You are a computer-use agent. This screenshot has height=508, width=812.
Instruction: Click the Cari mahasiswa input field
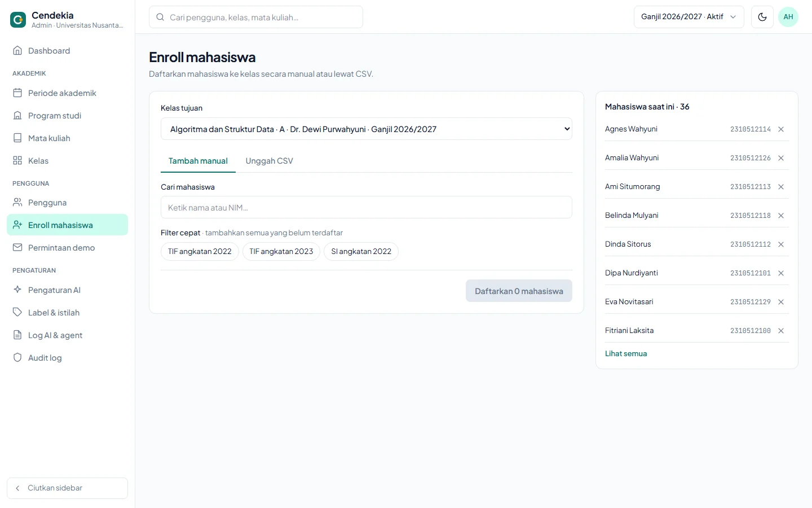click(367, 207)
